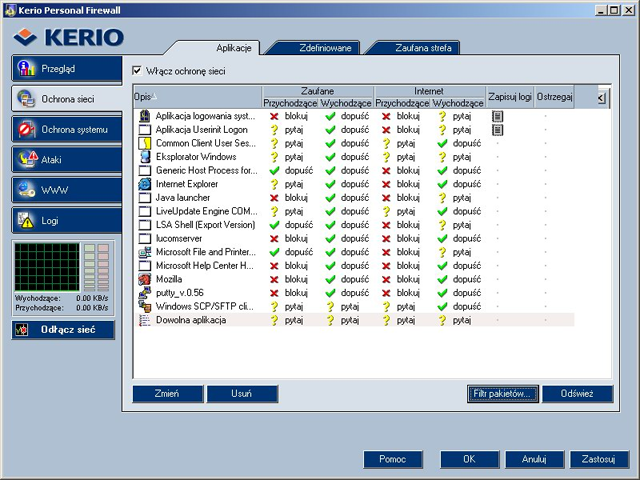The image size is (640, 480).
Task: Click the network traffic graph
Action: (47, 267)
